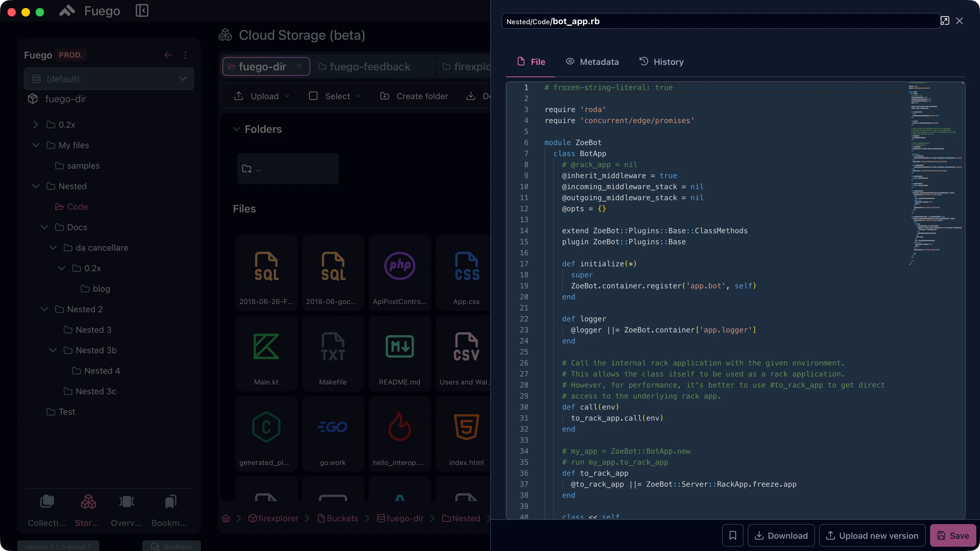The height and width of the screenshot is (551, 980).
Task: Open the Test folder
Action: (61, 412)
